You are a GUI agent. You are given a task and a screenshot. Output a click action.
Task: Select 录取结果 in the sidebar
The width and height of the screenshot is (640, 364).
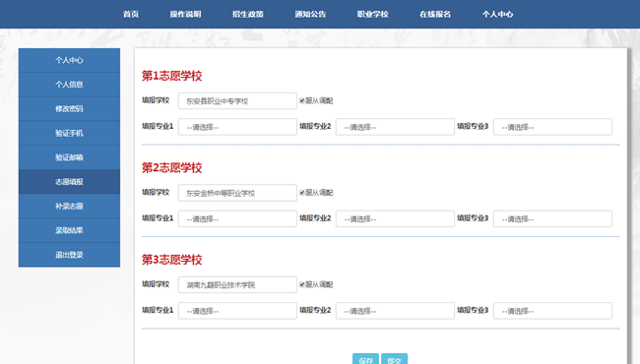pos(69,230)
